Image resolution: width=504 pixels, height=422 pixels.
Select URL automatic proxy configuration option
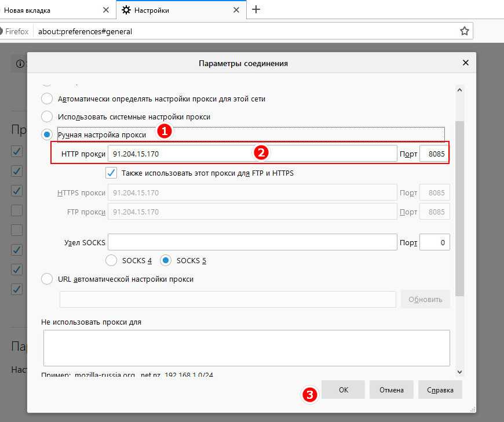point(48,279)
